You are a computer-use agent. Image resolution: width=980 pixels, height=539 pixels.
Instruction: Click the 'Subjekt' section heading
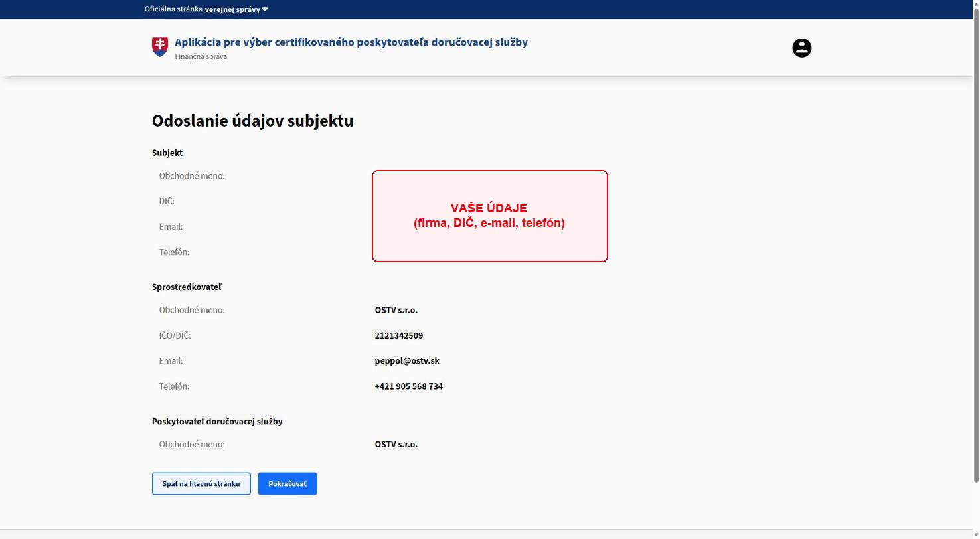pyautogui.click(x=167, y=153)
